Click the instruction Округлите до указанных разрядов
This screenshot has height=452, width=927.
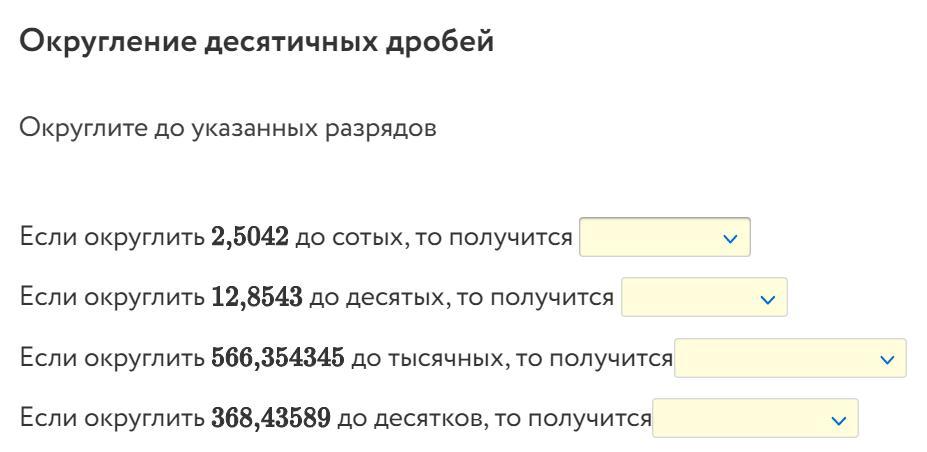coord(228,130)
